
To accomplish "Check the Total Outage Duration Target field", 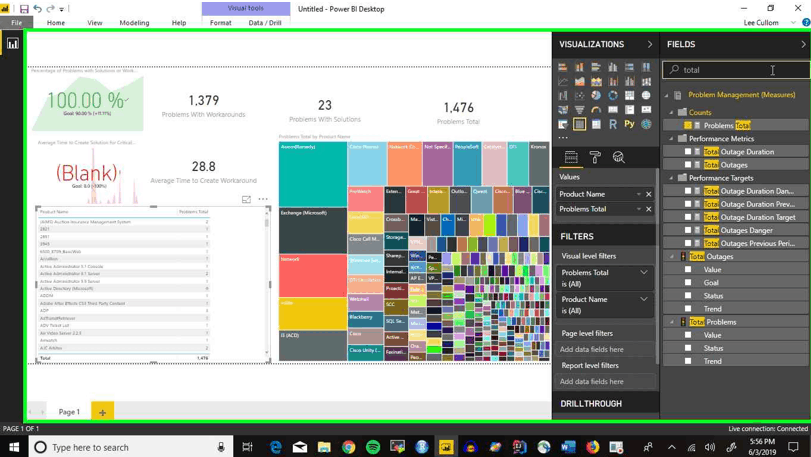I will coord(687,217).
